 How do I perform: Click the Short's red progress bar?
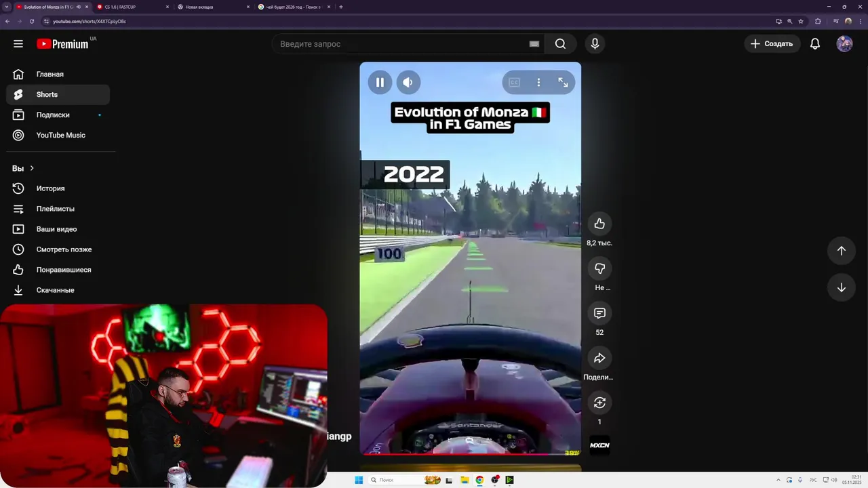click(470, 454)
